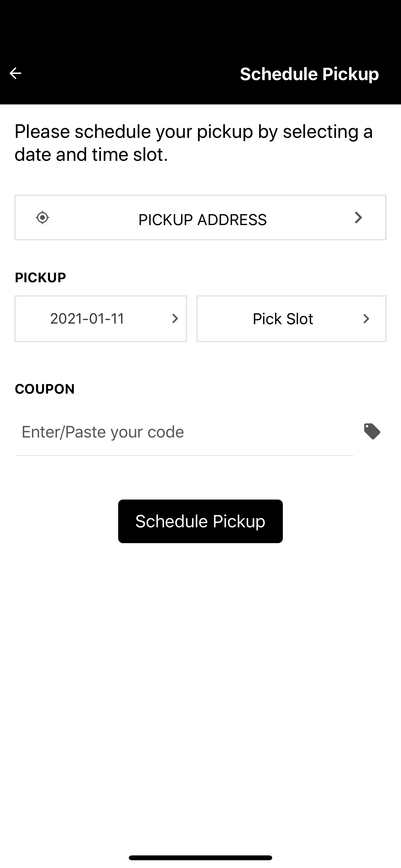Image resolution: width=401 pixels, height=868 pixels.
Task: Select the PICKUP ADDRESS label
Action: 202,220
